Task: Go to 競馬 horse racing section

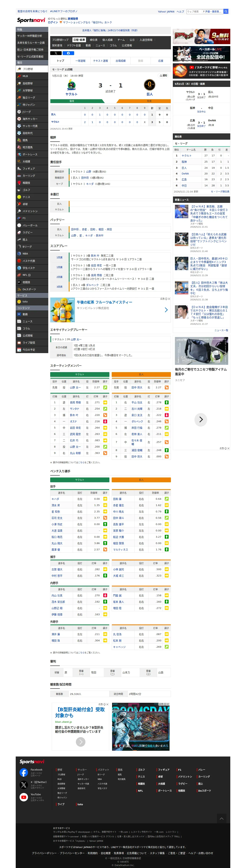Action: (32, 140)
